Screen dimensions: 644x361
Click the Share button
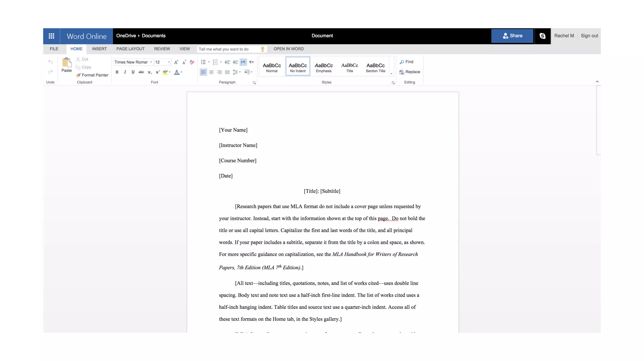512,36
